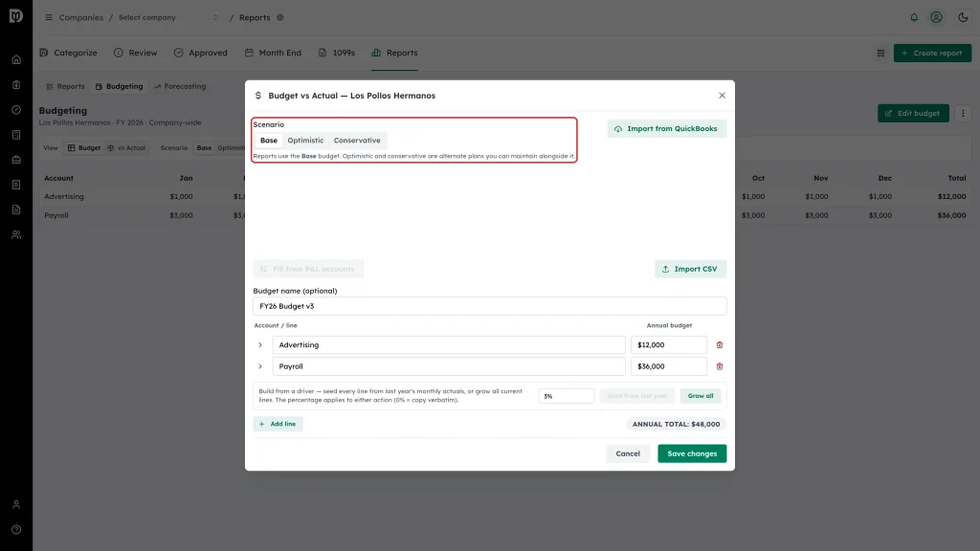Screen dimensions: 980x551
Task: Click Edit budget
Action: coord(913,113)
